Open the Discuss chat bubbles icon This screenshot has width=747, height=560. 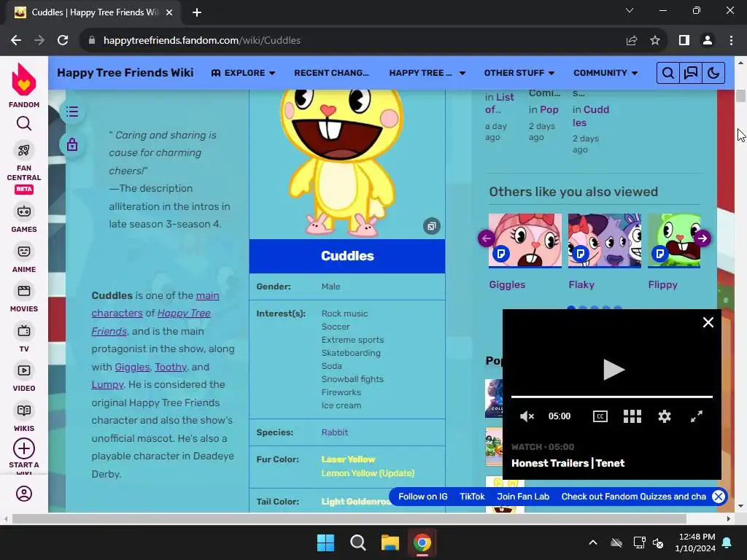pos(690,73)
